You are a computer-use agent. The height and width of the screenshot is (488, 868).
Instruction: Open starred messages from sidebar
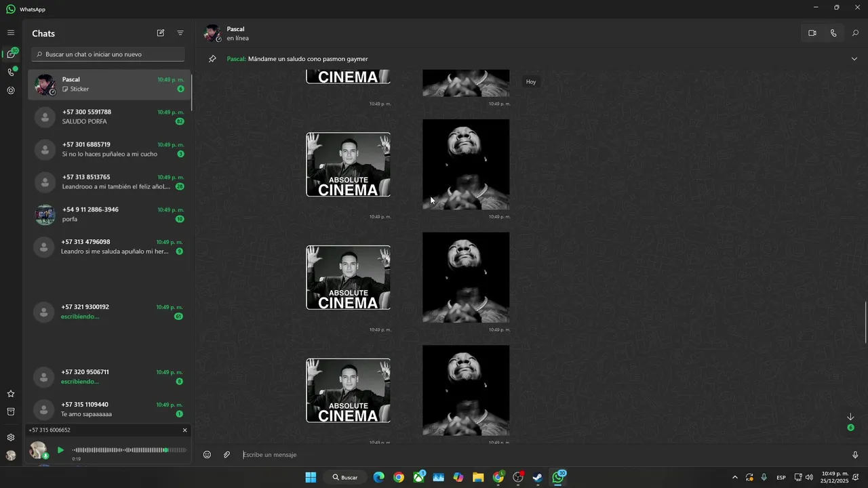click(x=11, y=394)
